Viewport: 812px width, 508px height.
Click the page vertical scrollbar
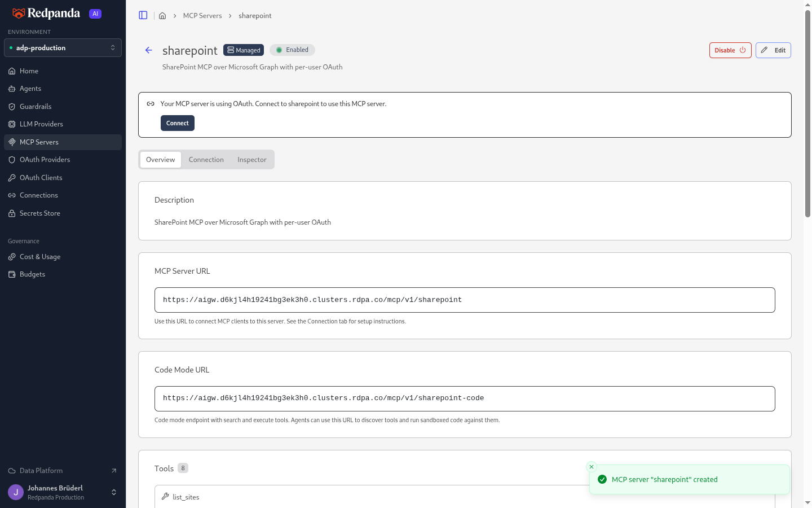[x=807, y=113]
